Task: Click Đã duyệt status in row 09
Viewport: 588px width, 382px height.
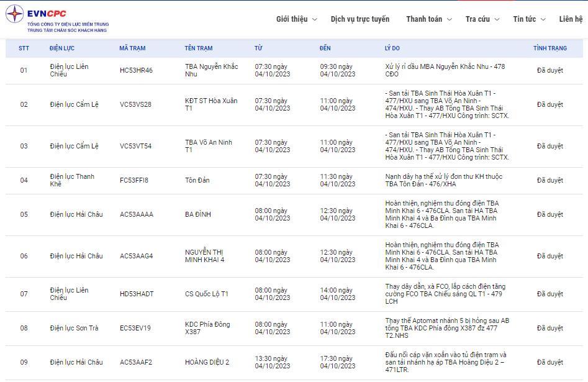Action: (550, 362)
